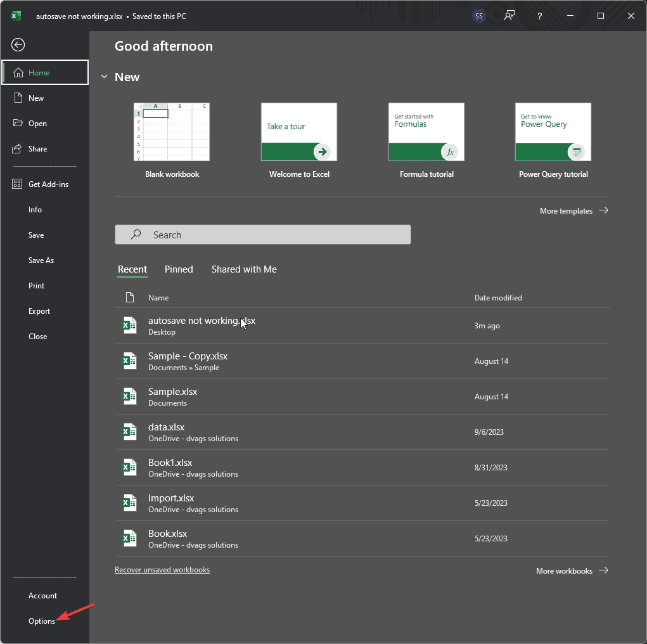The width and height of the screenshot is (647, 644).
Task: Open the Formula tutorial template
Action: pos(426,132)
